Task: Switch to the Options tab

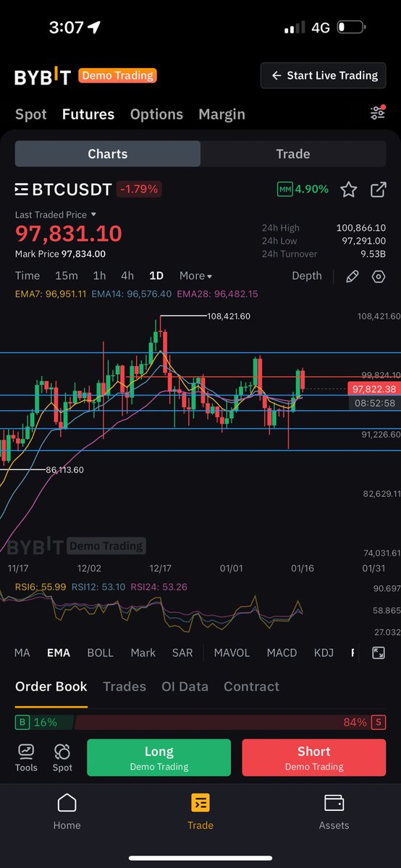Action: pyautogui.click(x=156, y=114)
